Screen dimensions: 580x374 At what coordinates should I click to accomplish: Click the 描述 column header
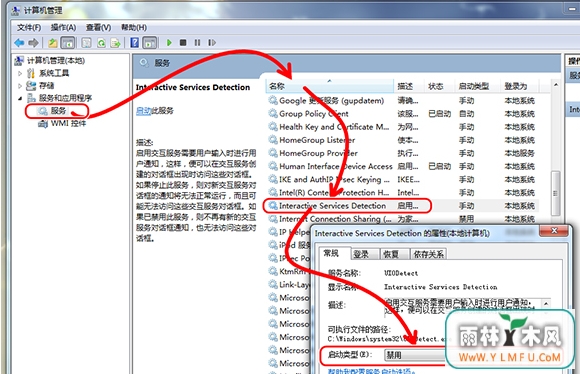409,86
